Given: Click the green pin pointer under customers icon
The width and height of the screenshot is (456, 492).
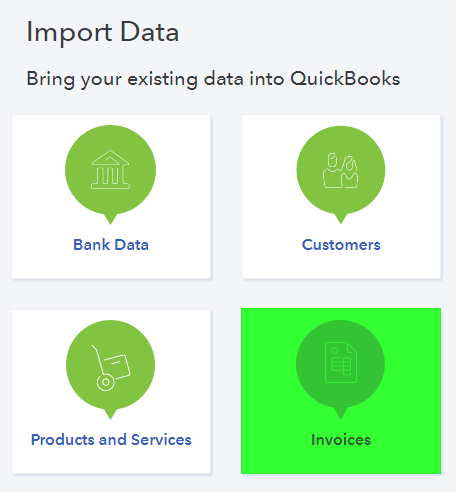Looking at the screenshot, I should coord(341,219).
